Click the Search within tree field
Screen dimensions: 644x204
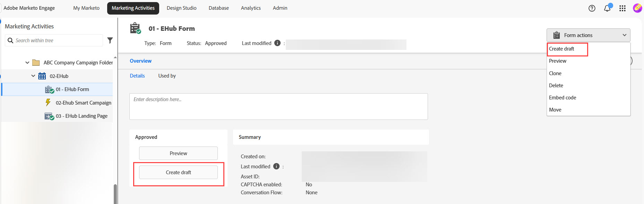click(54, 41)
